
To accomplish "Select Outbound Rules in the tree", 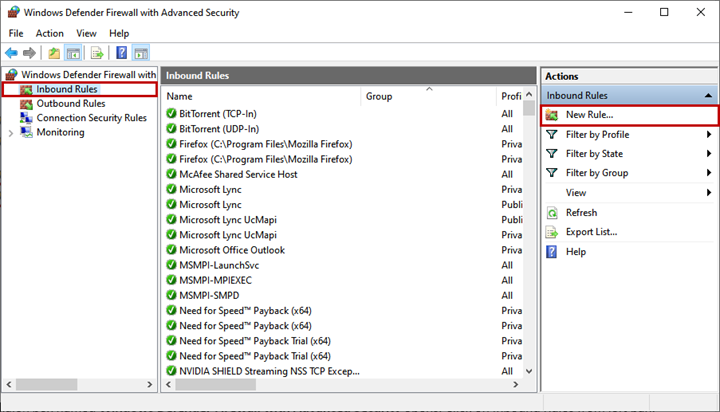I will pyautogui.click(x=71, y=104).
